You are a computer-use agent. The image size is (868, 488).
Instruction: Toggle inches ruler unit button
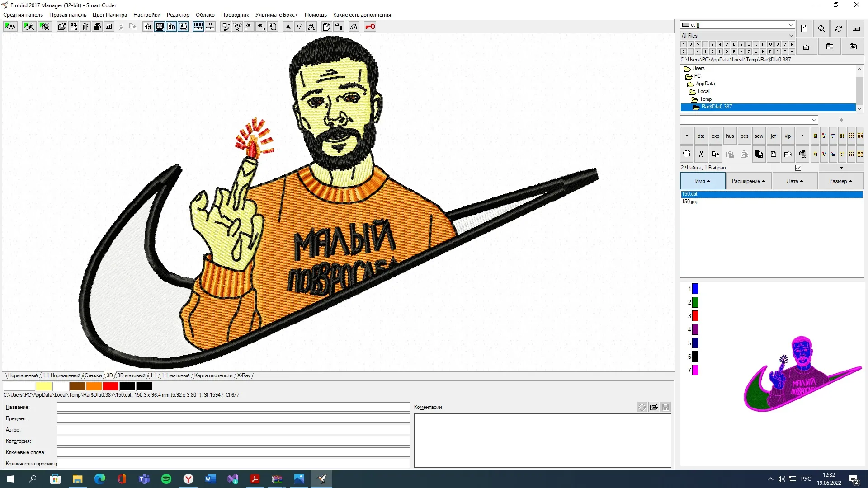(210, 27)
